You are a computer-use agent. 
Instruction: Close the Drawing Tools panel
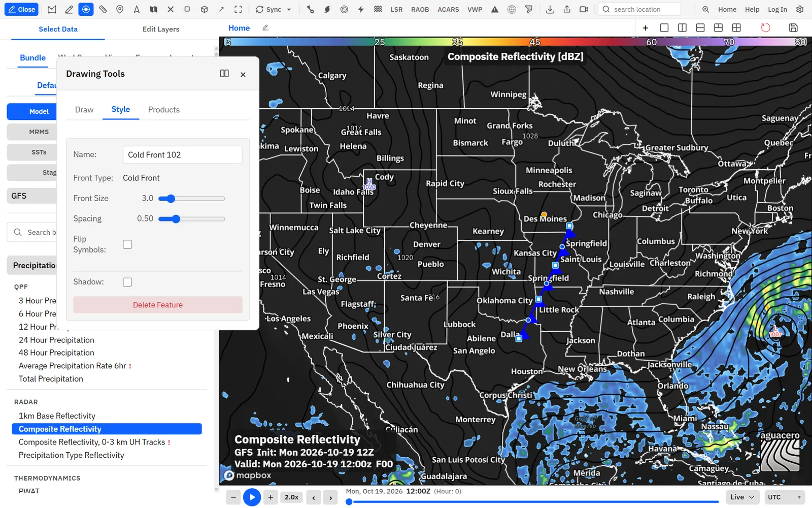click(243, 74)
